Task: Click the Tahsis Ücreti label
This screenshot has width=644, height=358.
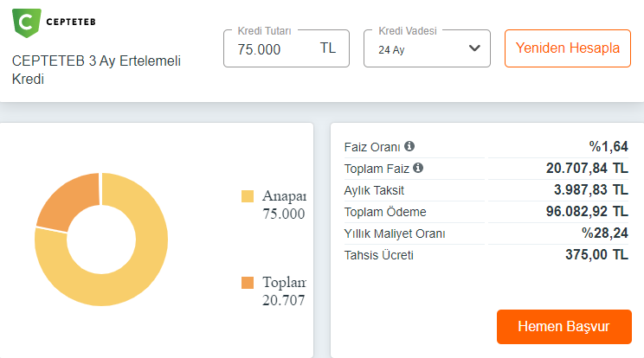Action: click(x=378, y=255)
